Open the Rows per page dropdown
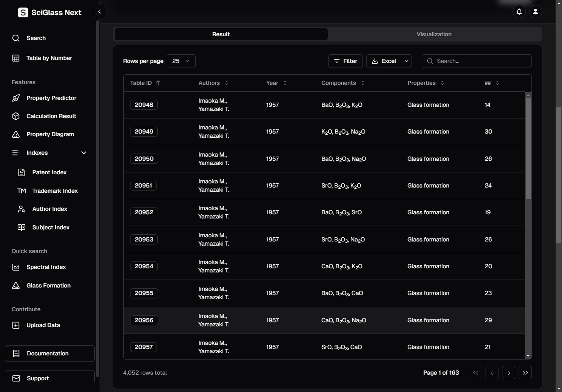This screenshot has width=562, height=392. [181, 61]
